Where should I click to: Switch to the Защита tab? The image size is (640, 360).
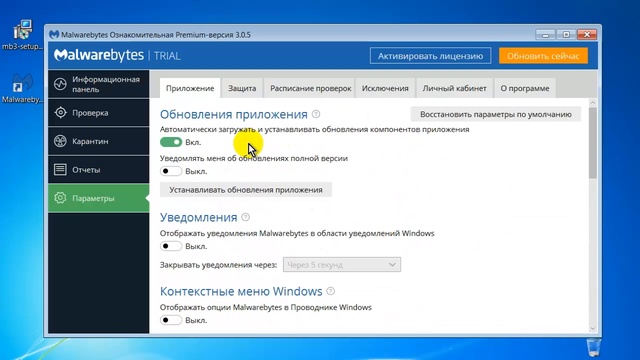[x=242, y=88]
